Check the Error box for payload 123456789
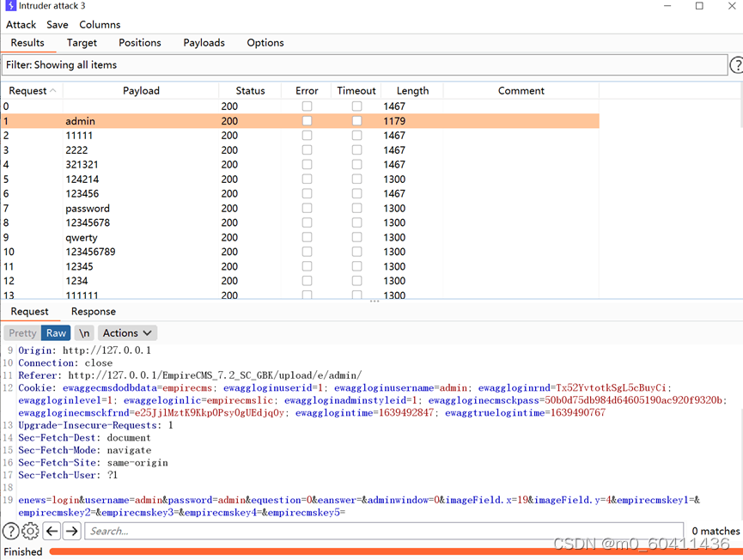 307,252
